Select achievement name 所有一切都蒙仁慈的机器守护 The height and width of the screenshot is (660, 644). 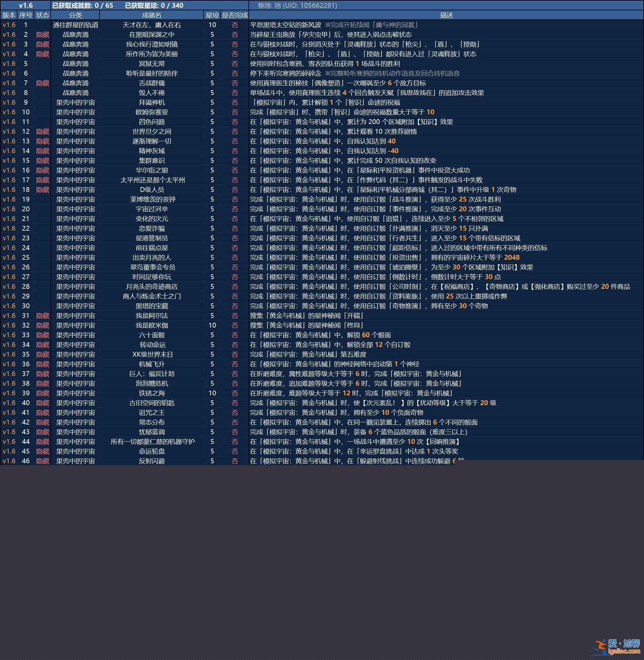[153, 442]
